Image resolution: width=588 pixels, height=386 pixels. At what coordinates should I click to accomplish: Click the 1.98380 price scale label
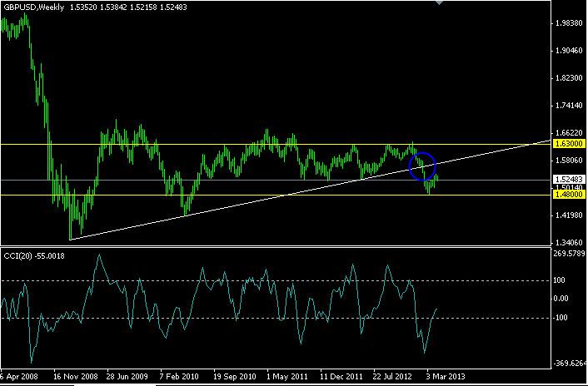571,23
